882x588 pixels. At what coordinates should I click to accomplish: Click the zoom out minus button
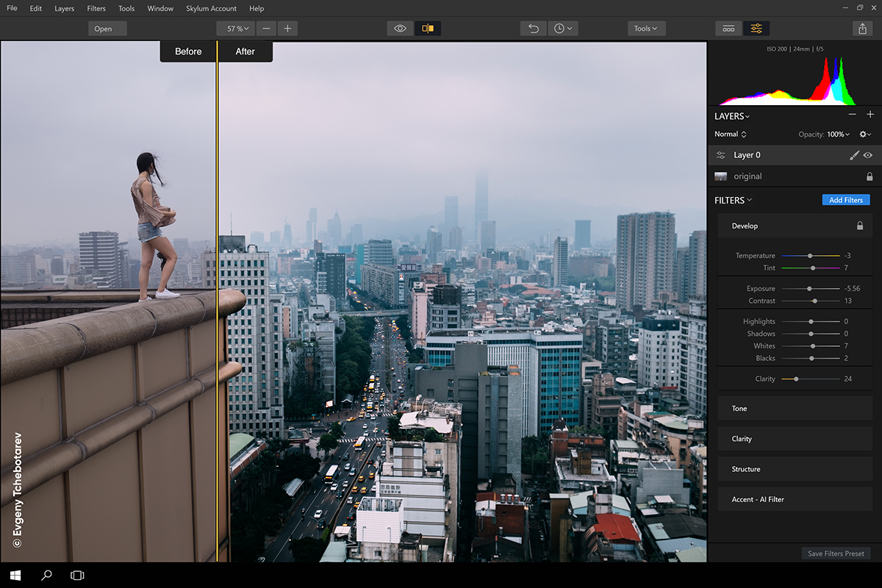tap(266, 29)
